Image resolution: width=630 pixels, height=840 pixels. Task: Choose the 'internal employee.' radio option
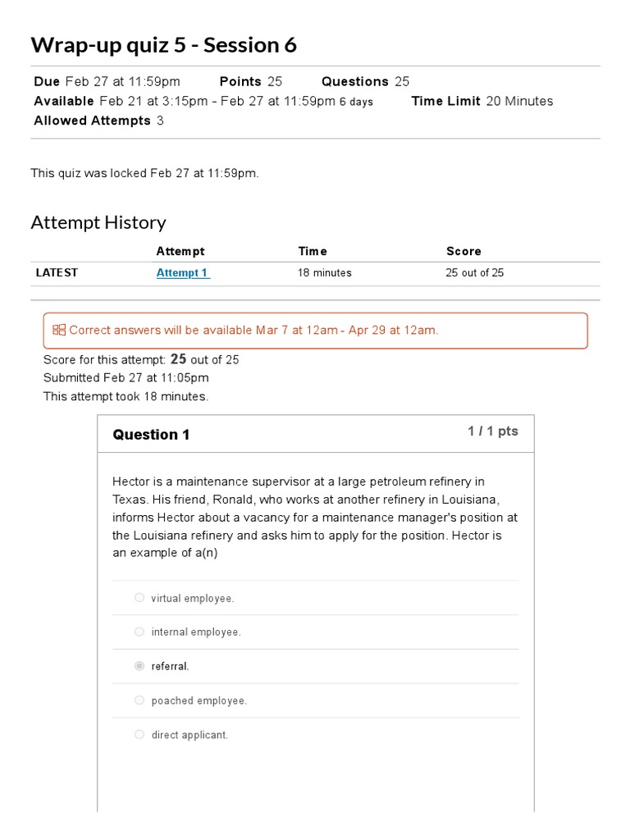tap(139, 632)
